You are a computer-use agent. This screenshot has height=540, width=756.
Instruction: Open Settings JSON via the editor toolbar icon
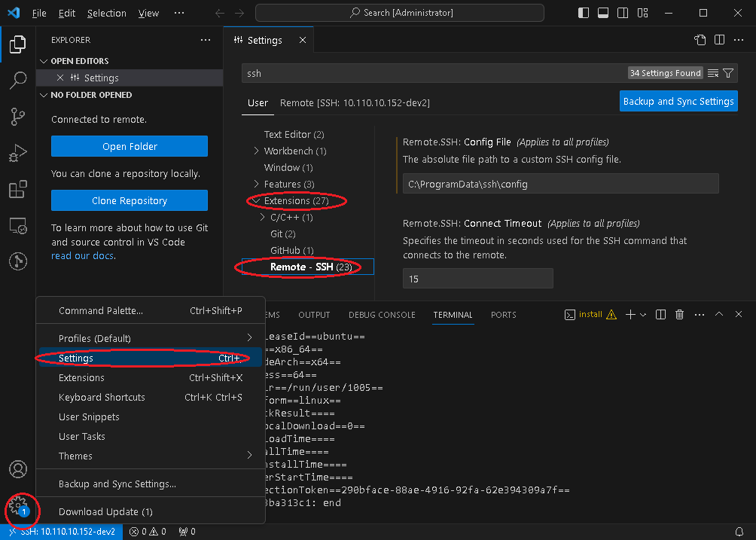pos(700,39)
